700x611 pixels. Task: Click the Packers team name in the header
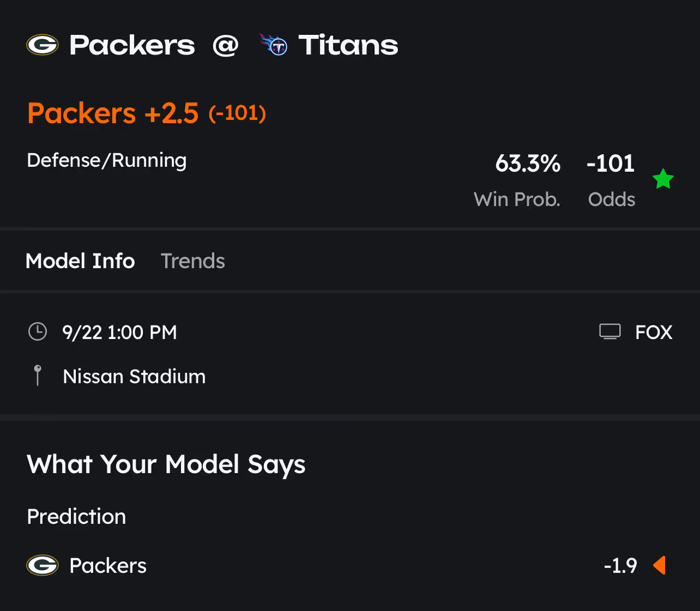(x=132, y=45)
